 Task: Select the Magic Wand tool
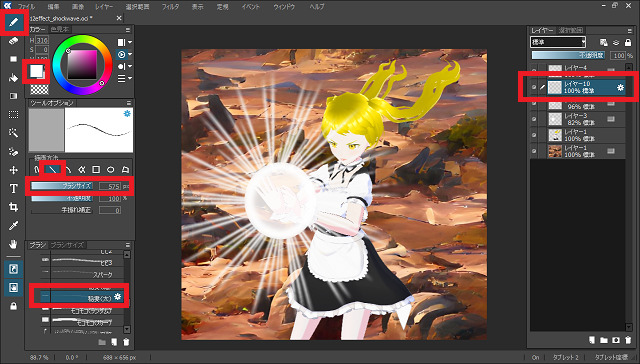click(13, 133)
